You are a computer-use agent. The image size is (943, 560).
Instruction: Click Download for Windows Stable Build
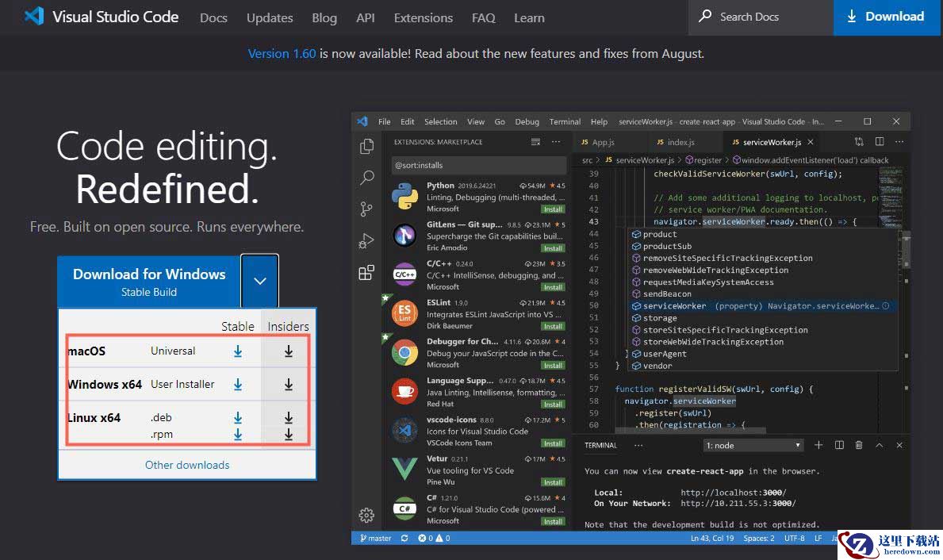tap(148, 282)
